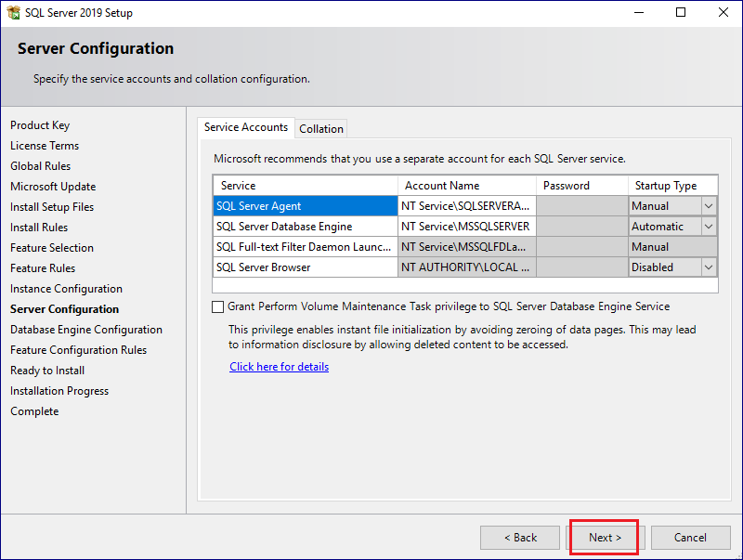Click password field for SQL Server Agent
The height and width of the screenshot is (560, 743).
(582, 206)
